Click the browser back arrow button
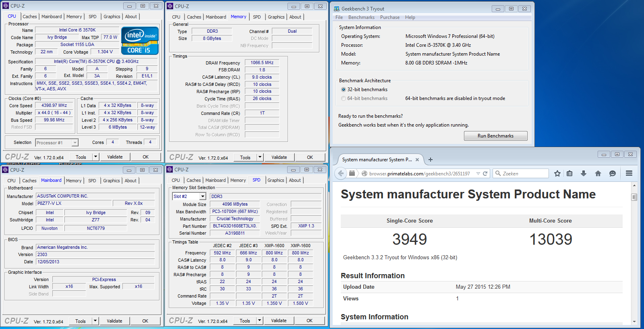The image size is (644, 329). pyautogui.click(x=341, y=173)
